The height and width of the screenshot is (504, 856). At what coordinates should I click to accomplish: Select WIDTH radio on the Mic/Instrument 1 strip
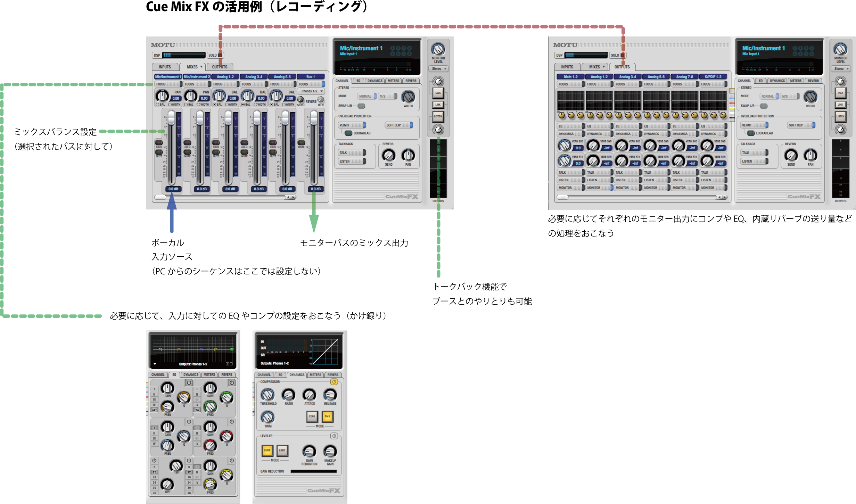pos(170,105)
